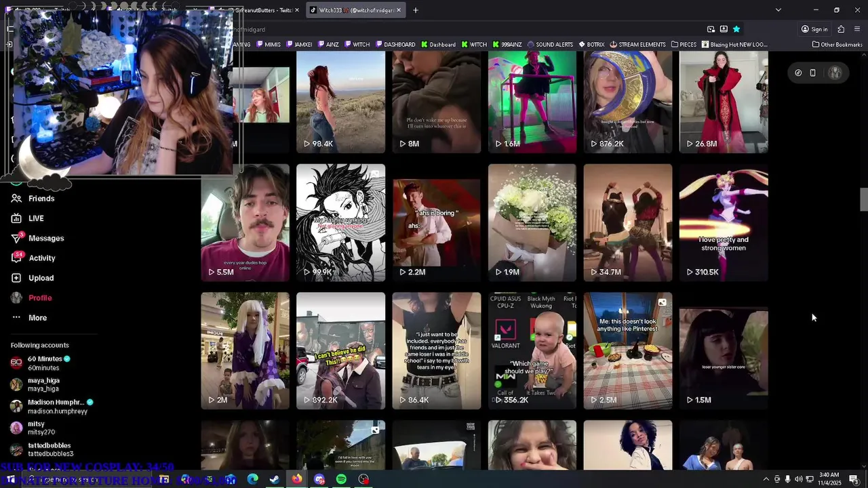This screenshot has width=868, height=488.
Task: Click the page vertical scrollbar thumb
Action: coord(863,199)
